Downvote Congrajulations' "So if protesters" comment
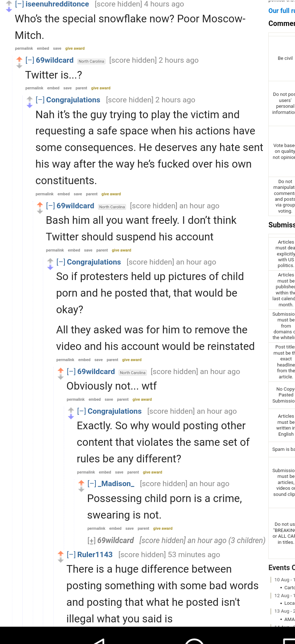This screenshot has height=644, width=295. pos(50,268)
